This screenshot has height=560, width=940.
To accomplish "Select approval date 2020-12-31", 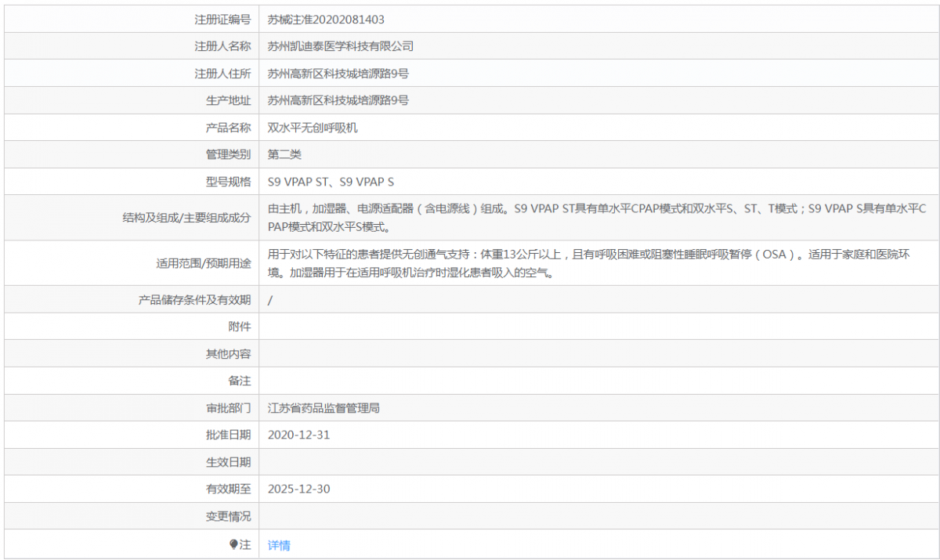I will point(298,435).
